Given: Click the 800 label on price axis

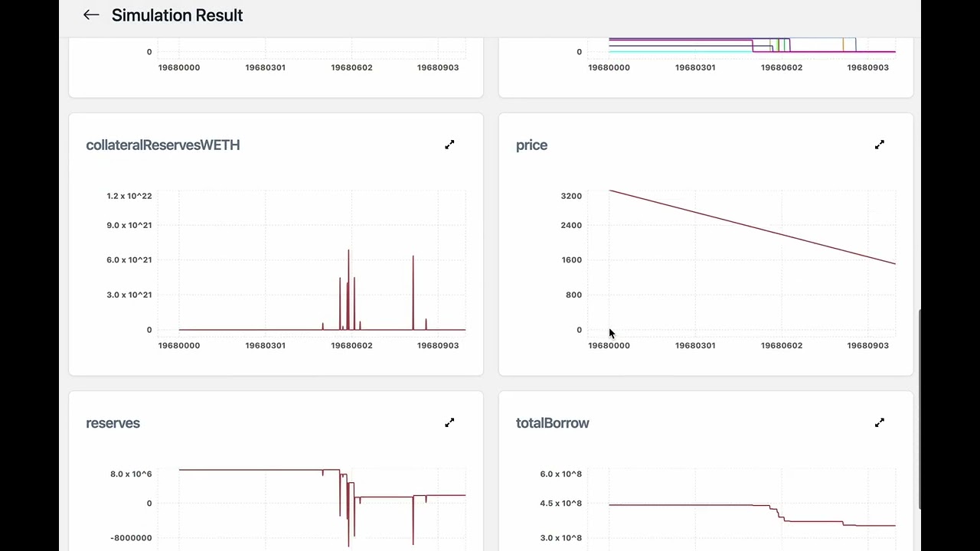Looking at the screenshot, I should 573,295.
